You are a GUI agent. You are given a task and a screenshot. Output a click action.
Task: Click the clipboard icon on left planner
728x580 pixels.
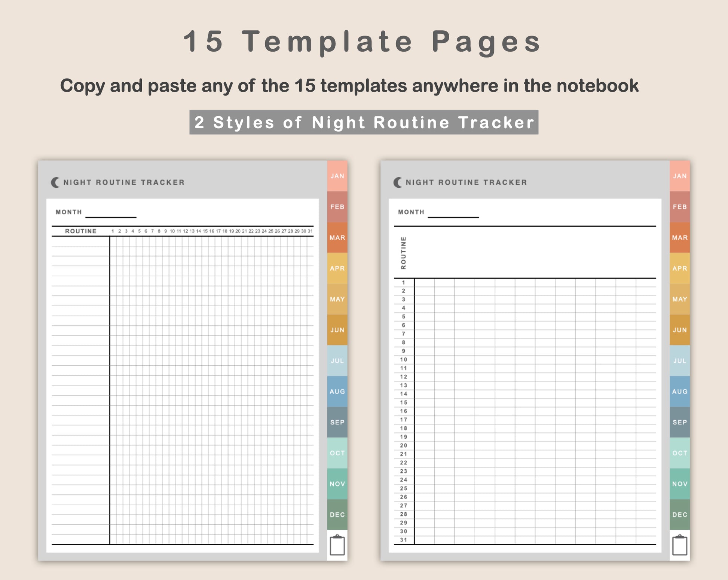(337, 545)
